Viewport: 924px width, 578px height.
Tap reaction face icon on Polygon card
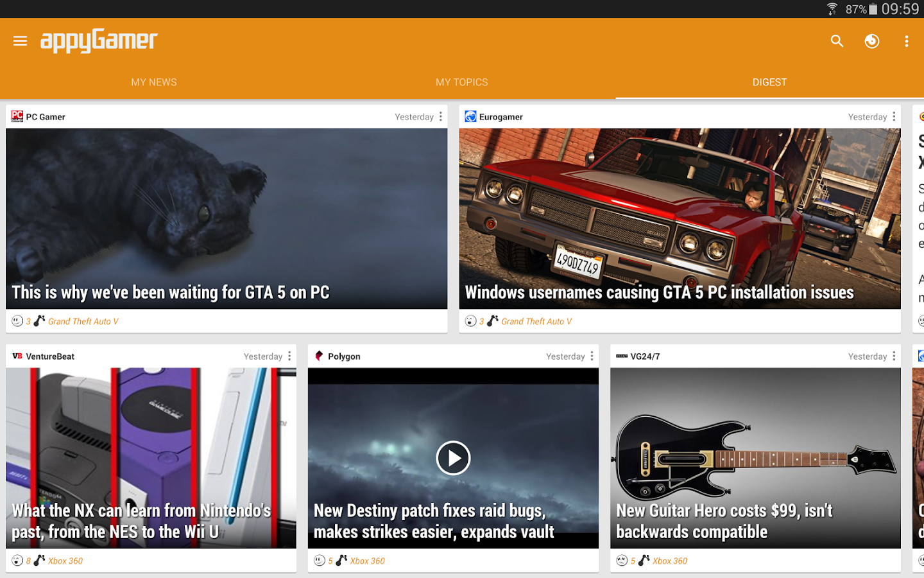coord(320,560)
